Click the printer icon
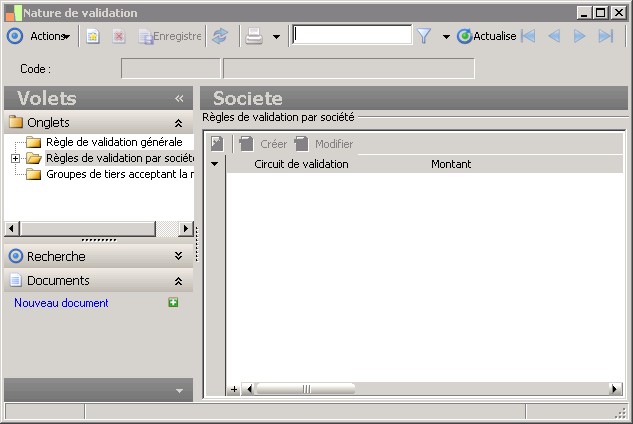Image resolution: width=633 pixels, height=424 pixels. [x=254, y=36]
